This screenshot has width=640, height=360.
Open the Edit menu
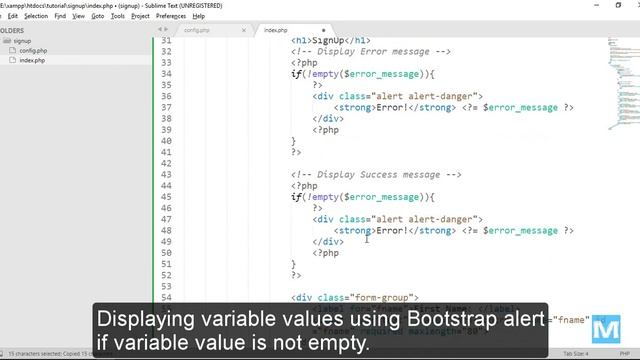[13, 16]
